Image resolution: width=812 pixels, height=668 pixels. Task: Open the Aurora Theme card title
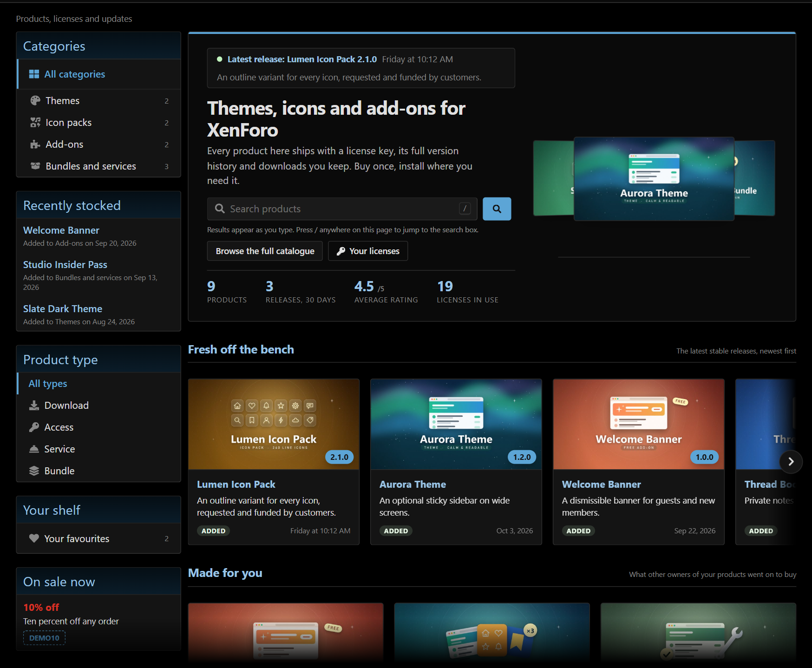[x=413, y=485]
